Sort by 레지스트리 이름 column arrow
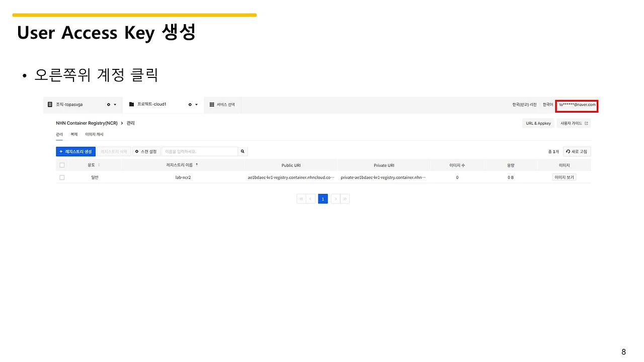The image size is (644, 362). (197, 164)
